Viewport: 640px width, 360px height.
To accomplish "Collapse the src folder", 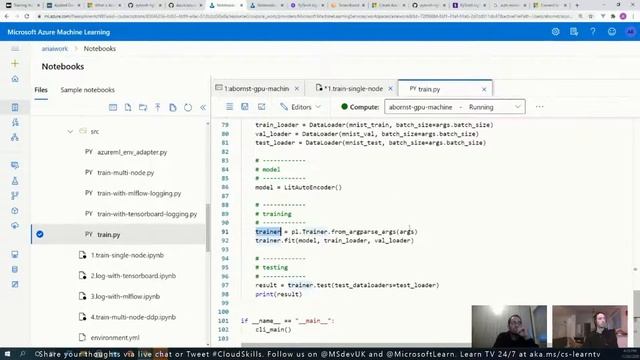I will [70, 131].
